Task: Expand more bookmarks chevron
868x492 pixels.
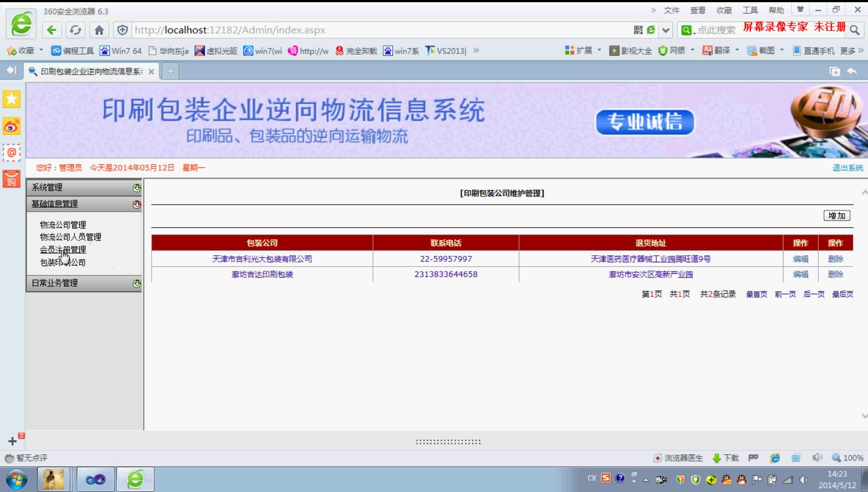Action: (x=476, y=50)
